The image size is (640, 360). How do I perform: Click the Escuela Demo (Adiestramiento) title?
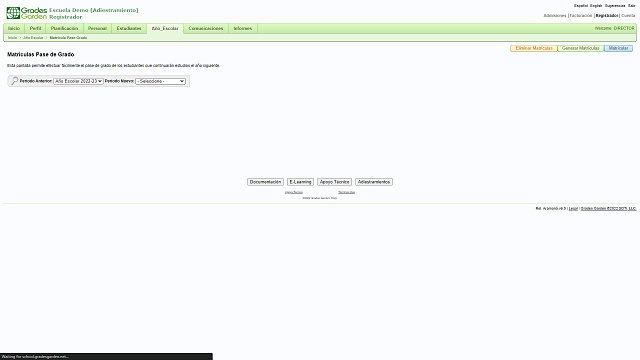93,10
